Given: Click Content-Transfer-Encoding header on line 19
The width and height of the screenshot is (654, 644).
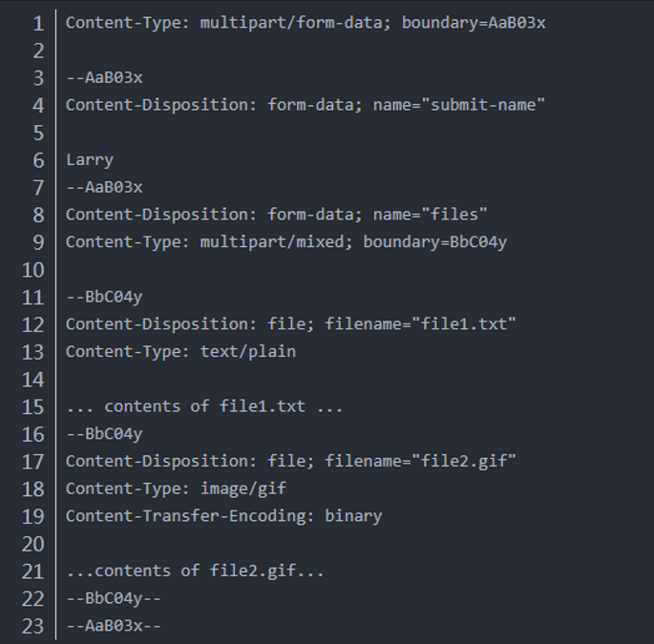Looking at the screenshot, I should 190,516.
